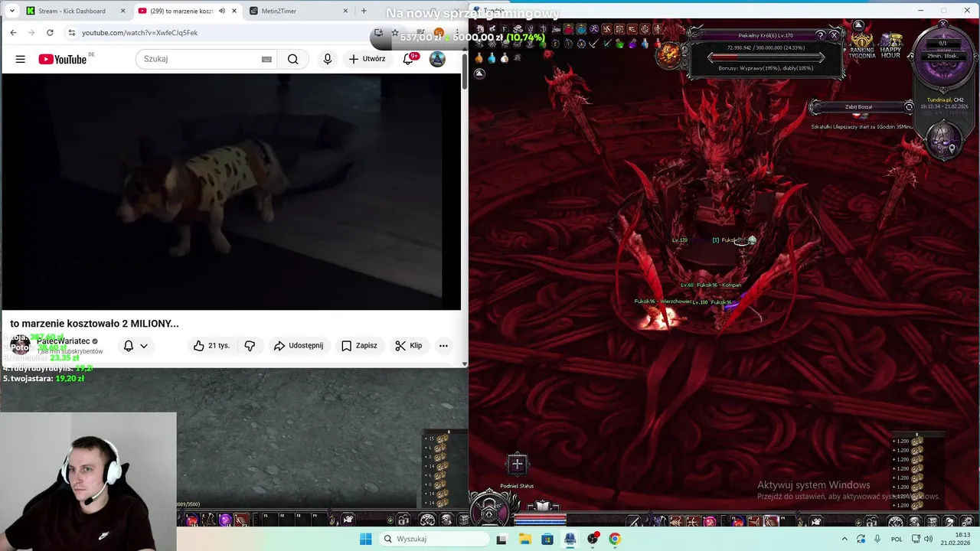This screenshot has height=551, width=980.
Task: Refresh the Zabij Bossa quest
Action: click(909, 106)
